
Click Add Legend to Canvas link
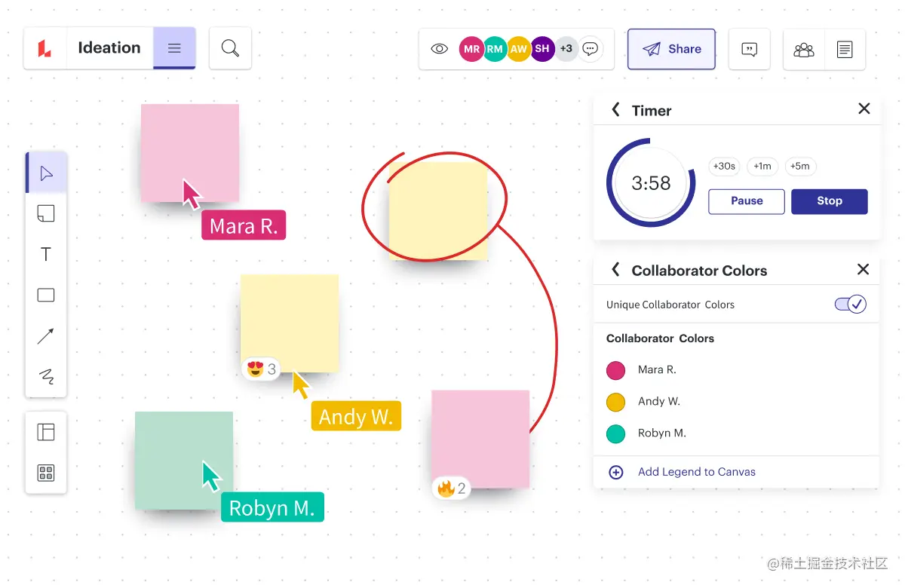[697, 472]
